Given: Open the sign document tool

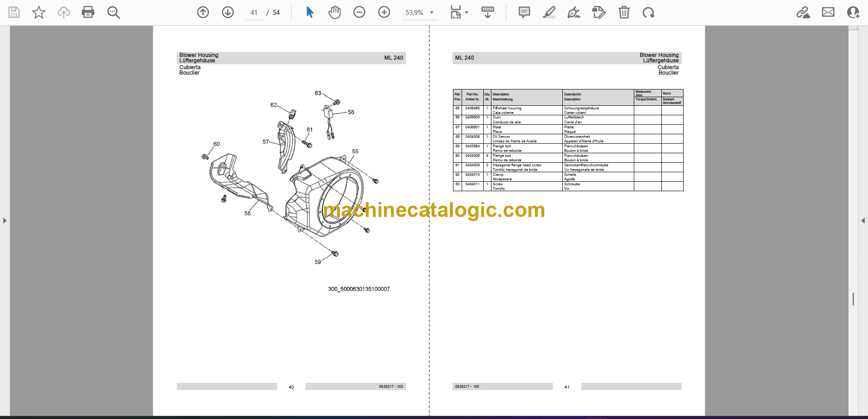Looking at the screenshot, I should tap(574, 12).
